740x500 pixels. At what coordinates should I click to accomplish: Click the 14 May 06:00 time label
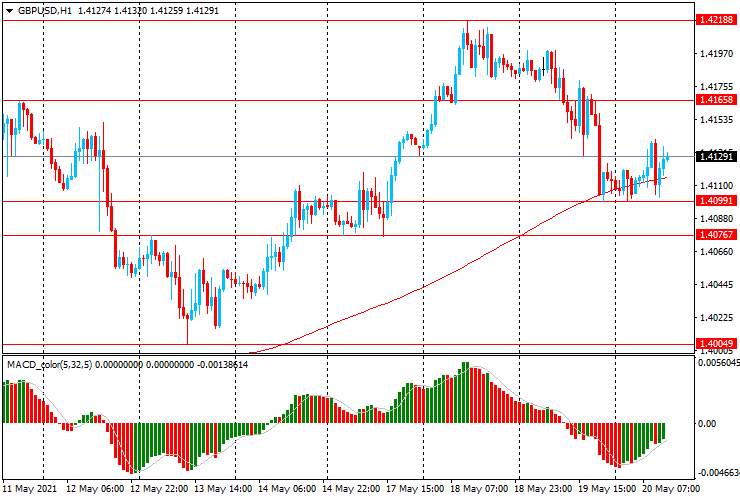pos(287,489)
